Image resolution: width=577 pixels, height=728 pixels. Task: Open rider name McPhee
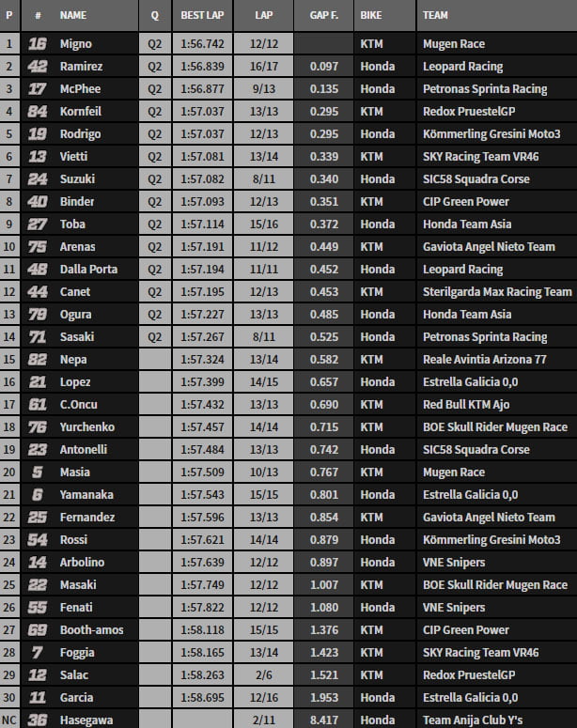click(80, 89)
